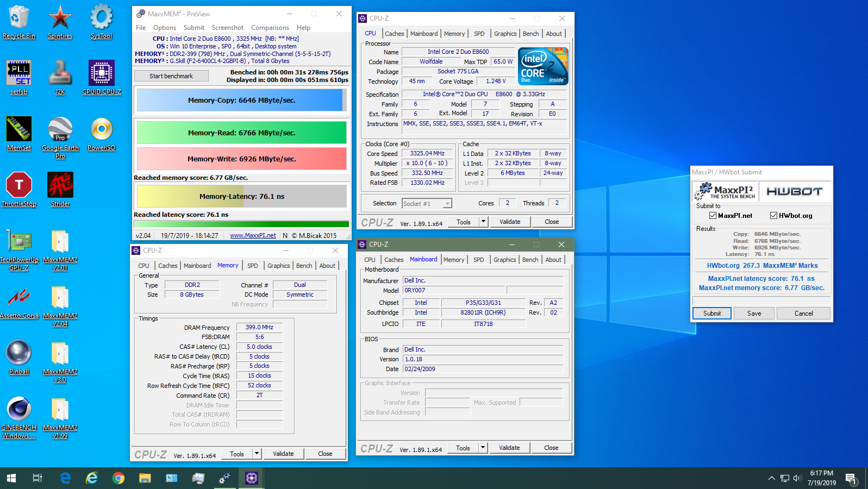The image size is (868, 489).
Task: Click the Intel Core 2 Duo logo
Action: coord(544,66)
